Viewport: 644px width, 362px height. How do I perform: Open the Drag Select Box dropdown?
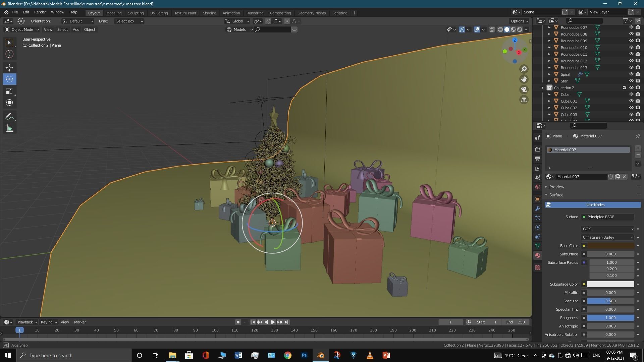(x=129, y=21)
